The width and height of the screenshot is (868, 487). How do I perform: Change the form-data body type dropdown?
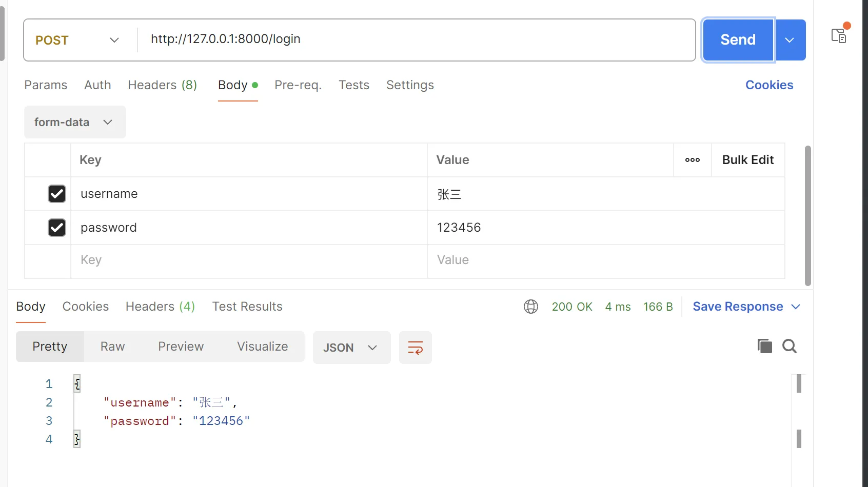(75, 122)
